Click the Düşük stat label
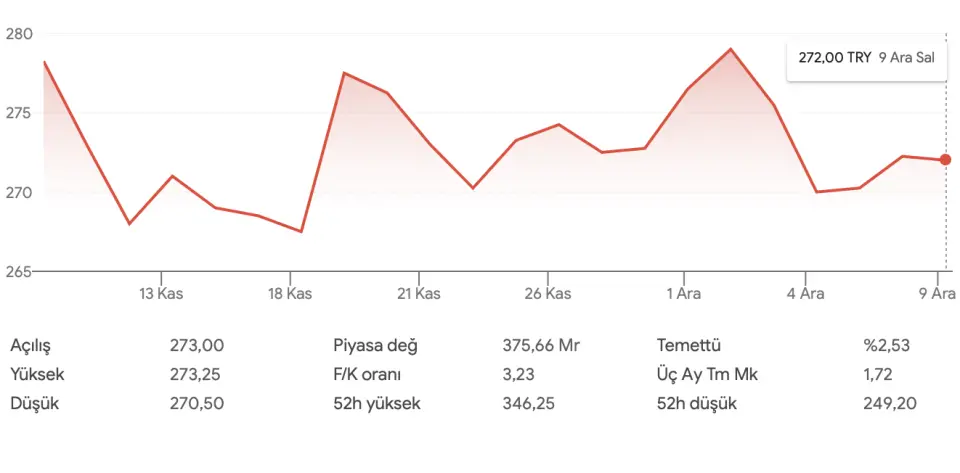Screen dimensions: 960x473 coord(30,404)
